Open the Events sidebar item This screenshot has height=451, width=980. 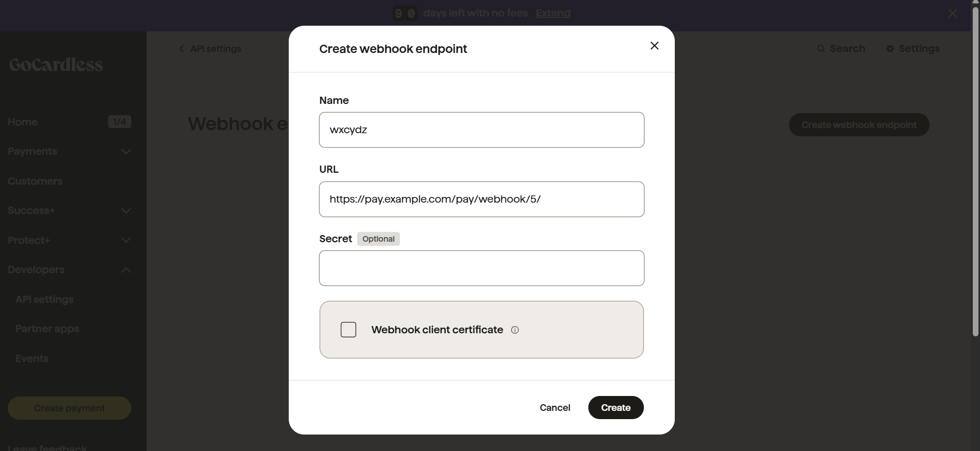point(32,358)
